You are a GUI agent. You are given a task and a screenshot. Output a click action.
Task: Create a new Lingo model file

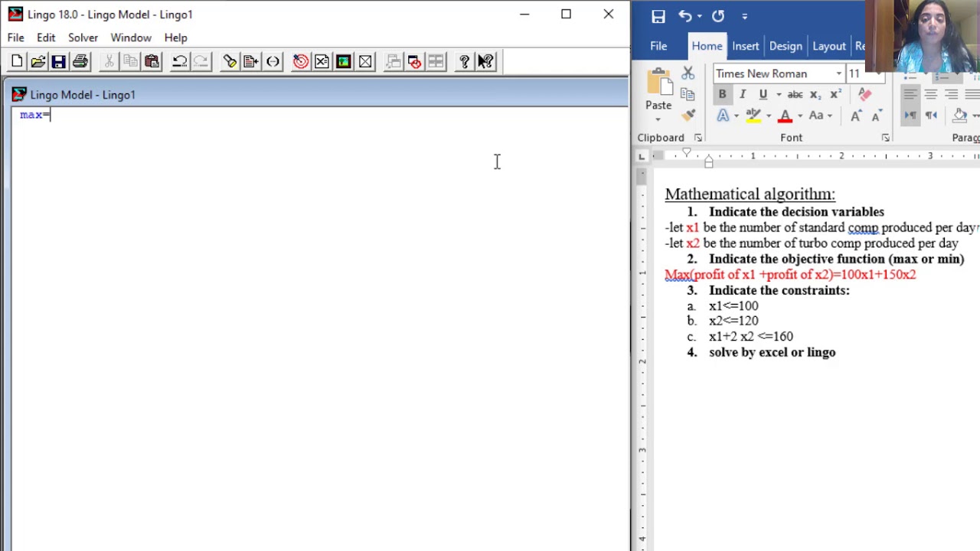coord(17,62)
